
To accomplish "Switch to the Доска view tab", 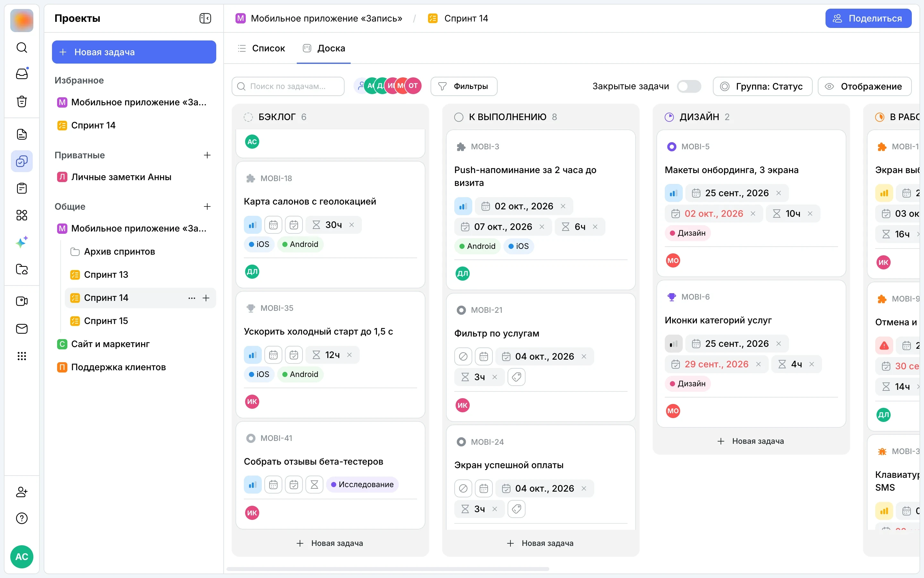I will [x=324, y=48].
